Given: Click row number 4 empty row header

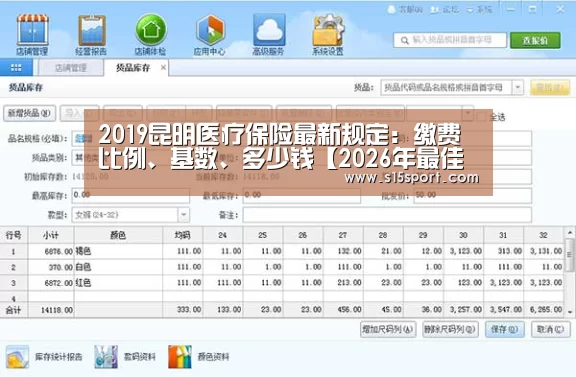Looking at the screenshot, I should point(14,297).
